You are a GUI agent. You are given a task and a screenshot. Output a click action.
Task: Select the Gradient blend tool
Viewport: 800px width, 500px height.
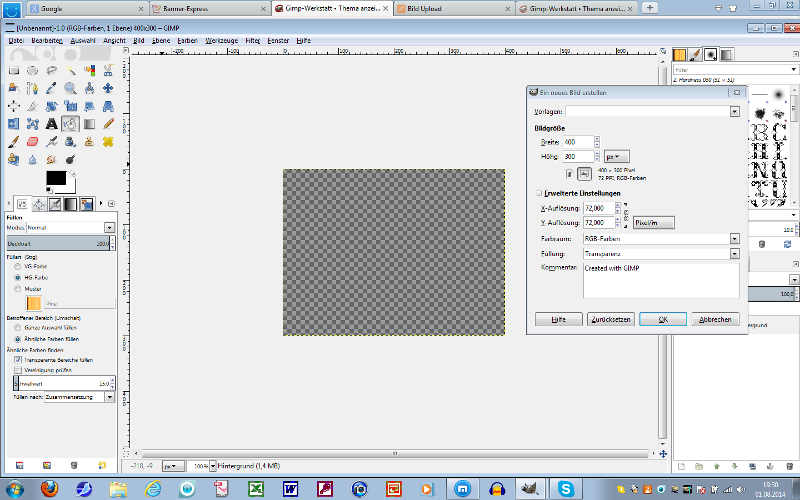click(x=88, y=123)
